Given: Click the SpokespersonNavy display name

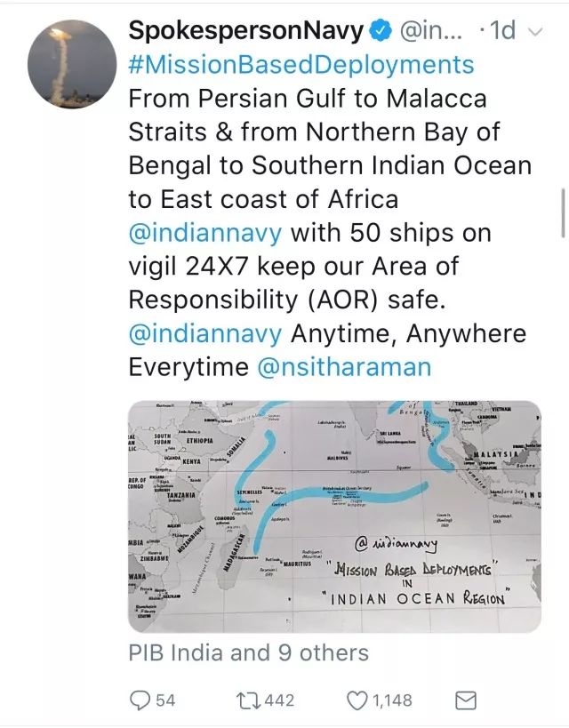Looking at the screenshot, I should click(246, 31).
